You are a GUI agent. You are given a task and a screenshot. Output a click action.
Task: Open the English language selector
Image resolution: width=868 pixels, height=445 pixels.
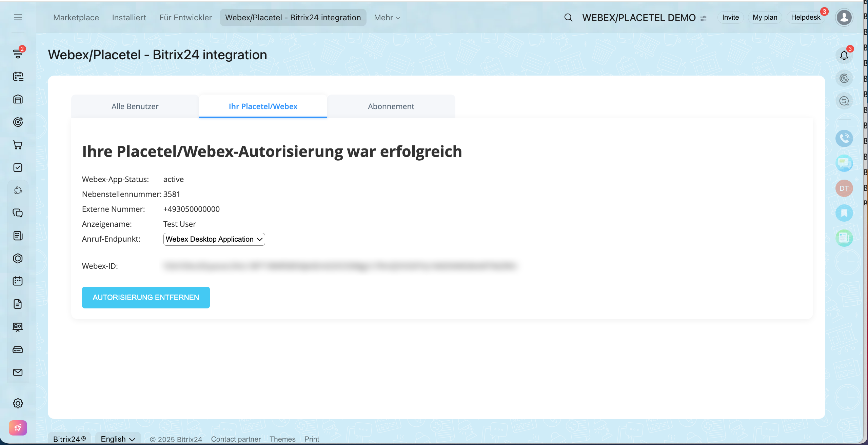point(118,439)
